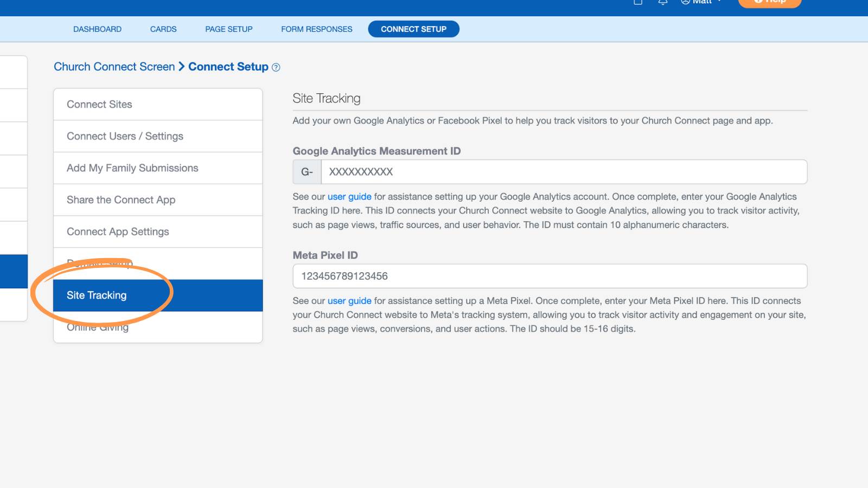
Task: Click into the Meta Pixel ID field
Action: [550, 277]
